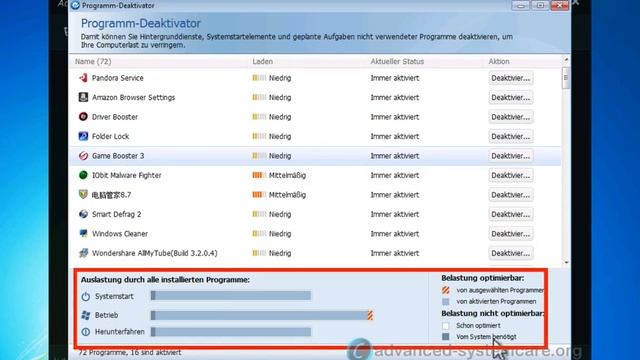Close the Programm-Deaktivator window
This screenshot has height=360, width=640.
coord(560,5)
